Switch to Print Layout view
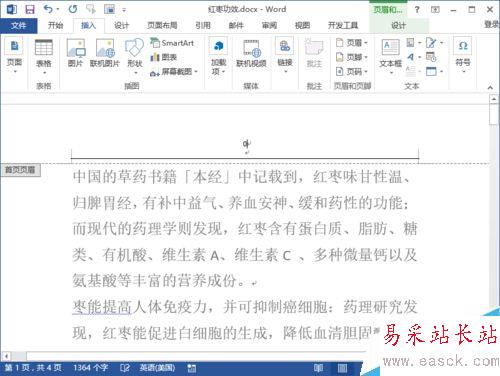 342,368
